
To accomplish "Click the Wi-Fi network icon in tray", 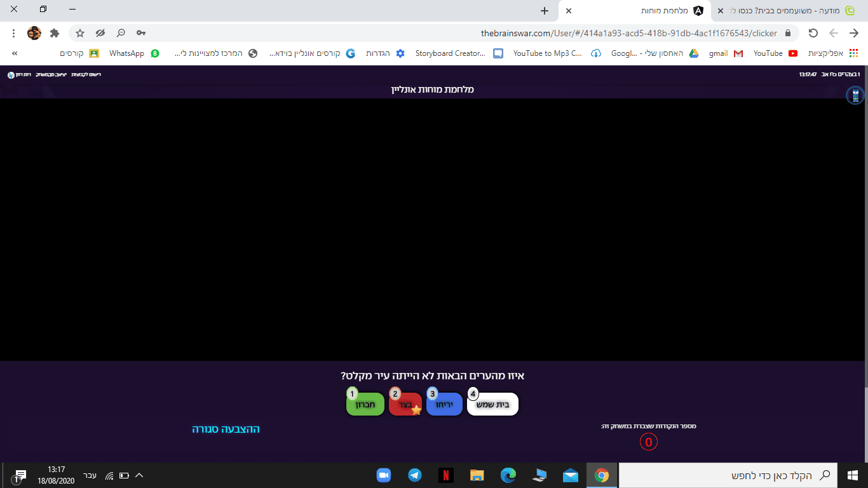I will [109, 475].
